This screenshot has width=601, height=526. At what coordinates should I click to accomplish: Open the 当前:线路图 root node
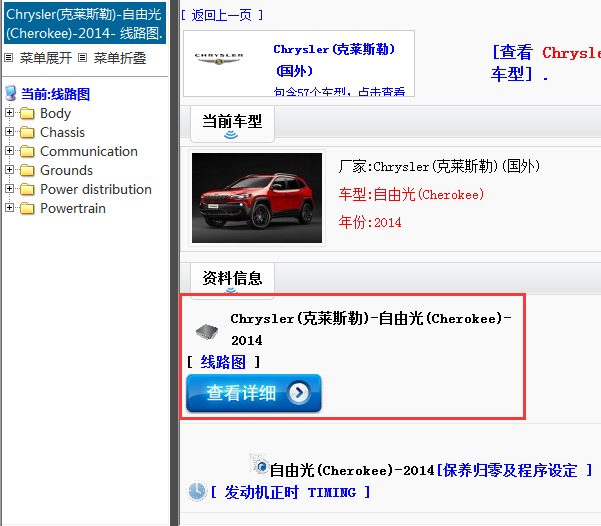click(x=56, y=94)
